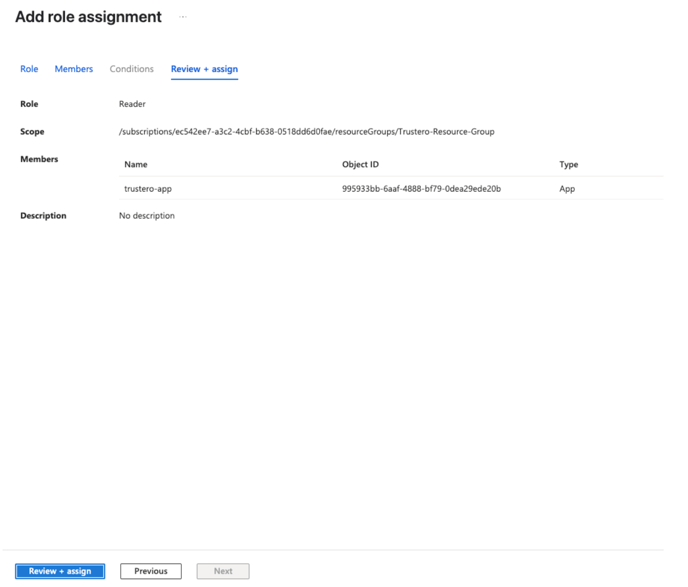Screen dimensions: 688x587
Task: Click the Object ID column header
Action: (x=360, y=164)
